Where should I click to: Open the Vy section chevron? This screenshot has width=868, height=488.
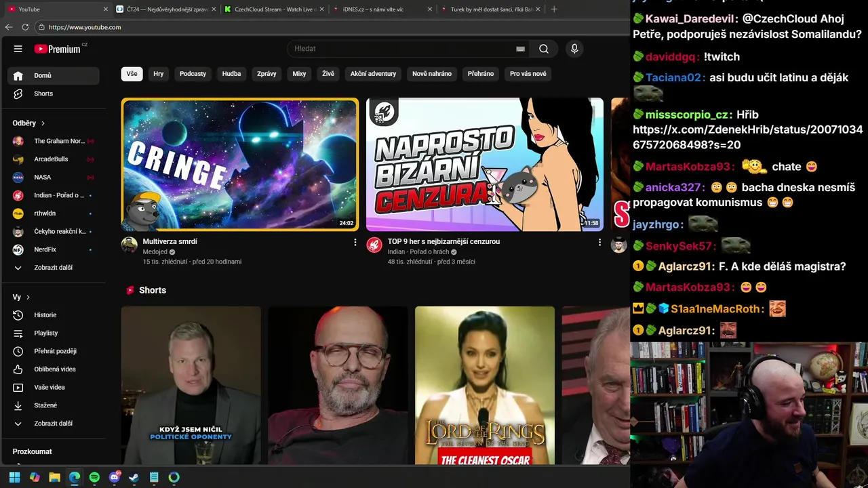[x=28, y=297]
